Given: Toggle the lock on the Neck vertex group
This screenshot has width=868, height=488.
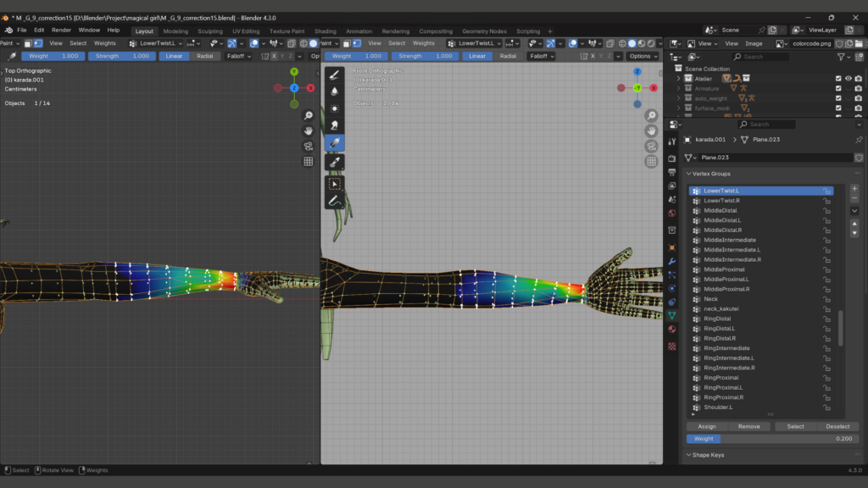Looking at the screenshot, I should (x=826, y=299).
